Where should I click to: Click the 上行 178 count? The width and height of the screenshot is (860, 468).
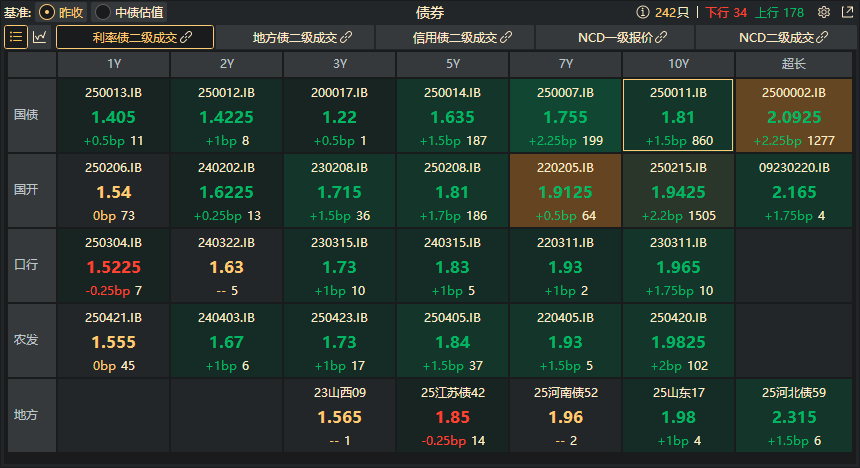779,12
